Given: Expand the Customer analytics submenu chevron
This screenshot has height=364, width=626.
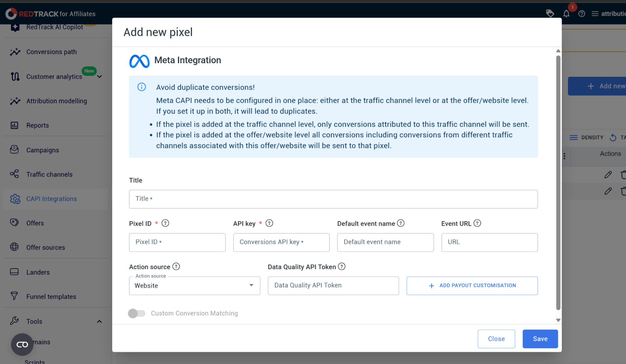Looking at the screenshot, I should [100, 77].
